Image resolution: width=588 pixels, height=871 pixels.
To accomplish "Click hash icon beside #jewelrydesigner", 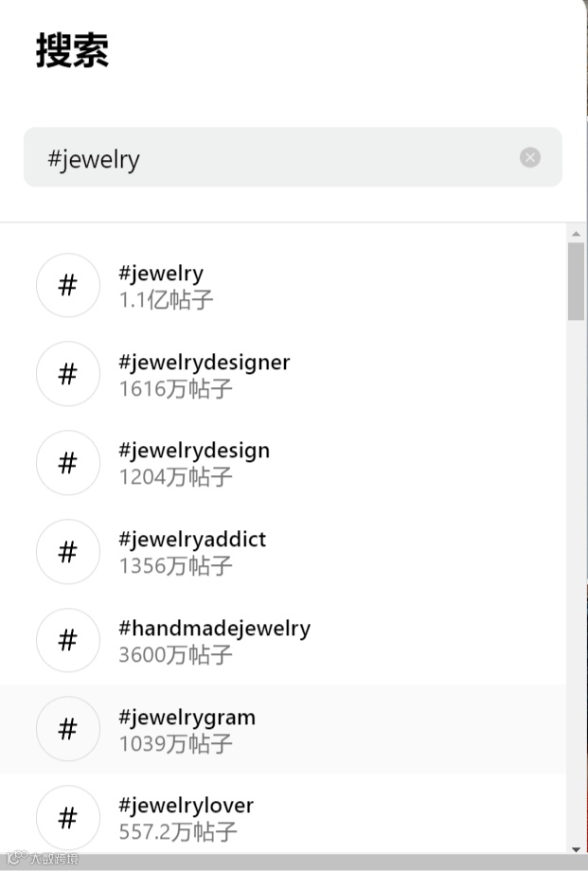I will pyautogui.click(x=67, y=374).
